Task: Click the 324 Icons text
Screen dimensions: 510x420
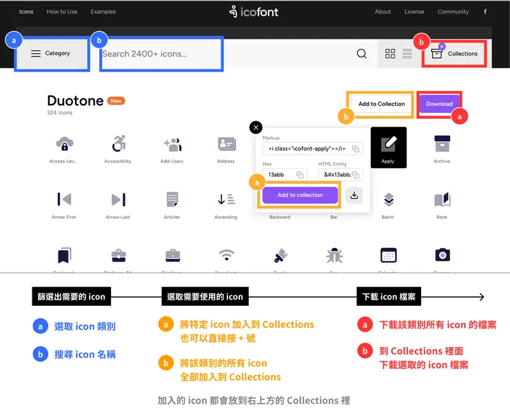Action: pos(59,113)
